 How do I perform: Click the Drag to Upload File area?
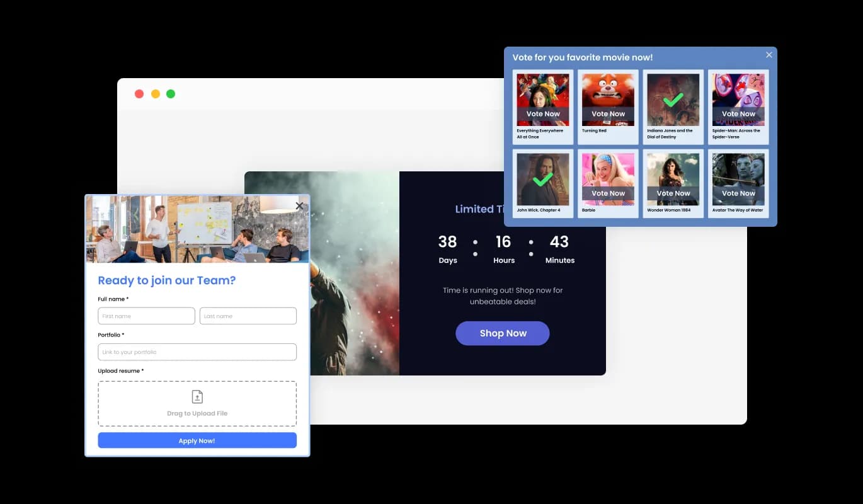coord(197,413)
